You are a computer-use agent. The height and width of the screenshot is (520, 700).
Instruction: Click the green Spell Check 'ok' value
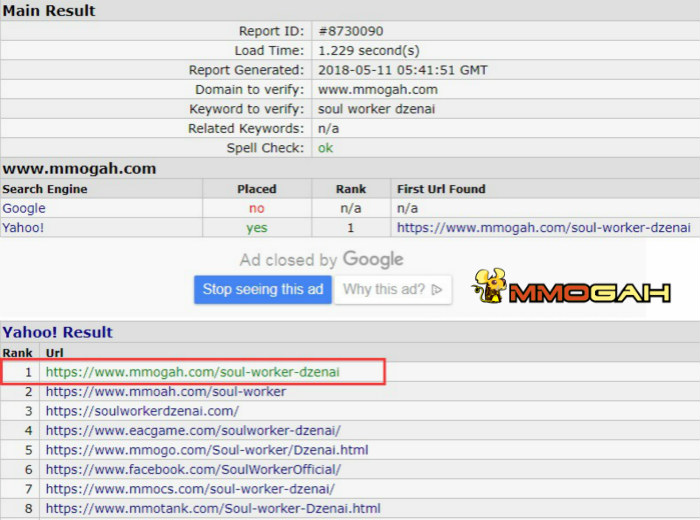325,148
